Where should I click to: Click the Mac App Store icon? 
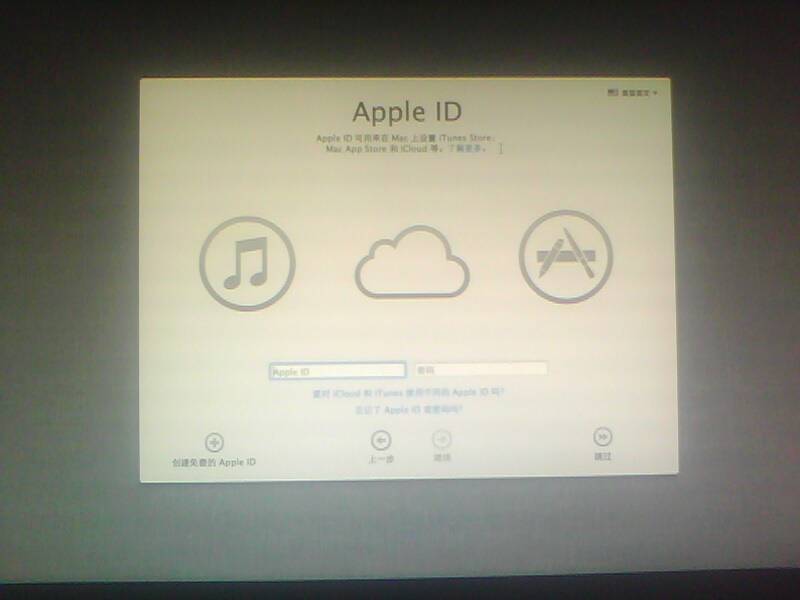point(565,257)
